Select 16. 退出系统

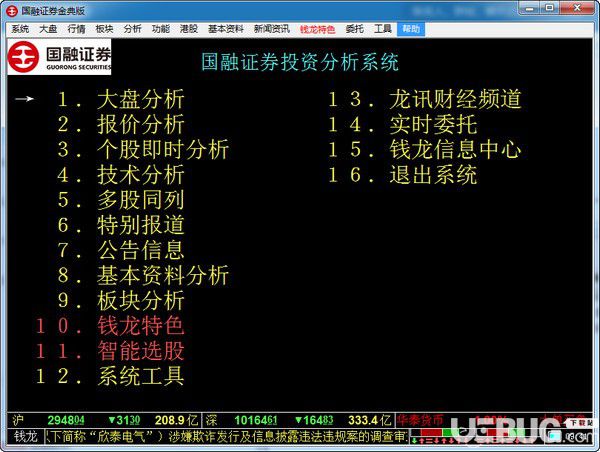click(403, 175)
